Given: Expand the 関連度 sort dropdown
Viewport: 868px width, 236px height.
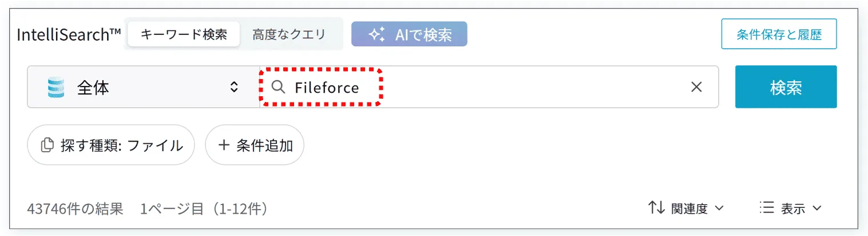Looking at the screenshot, I should tap(697, 209).
